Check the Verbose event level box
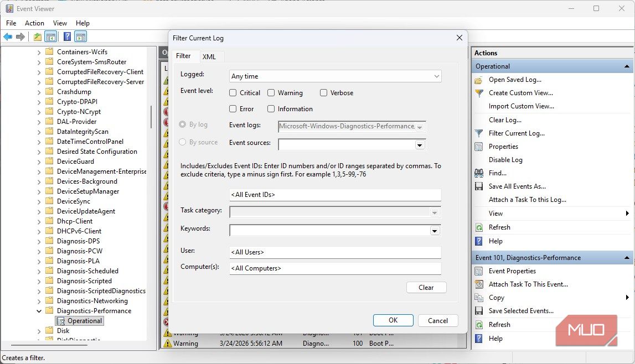 (x=323, y=92)
